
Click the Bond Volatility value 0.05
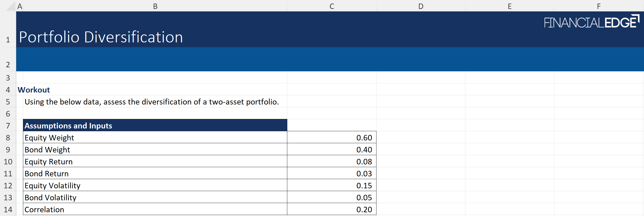click(x=331, y=198)
